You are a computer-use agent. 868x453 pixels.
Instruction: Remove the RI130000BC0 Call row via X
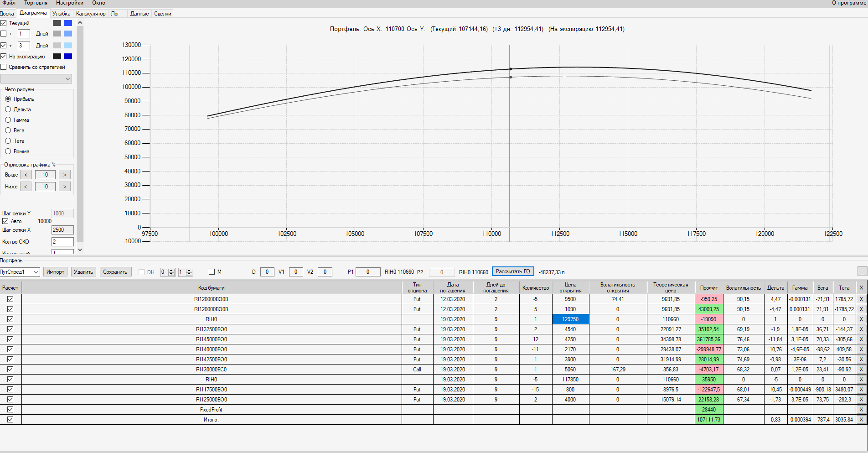(x=861, y=370)
